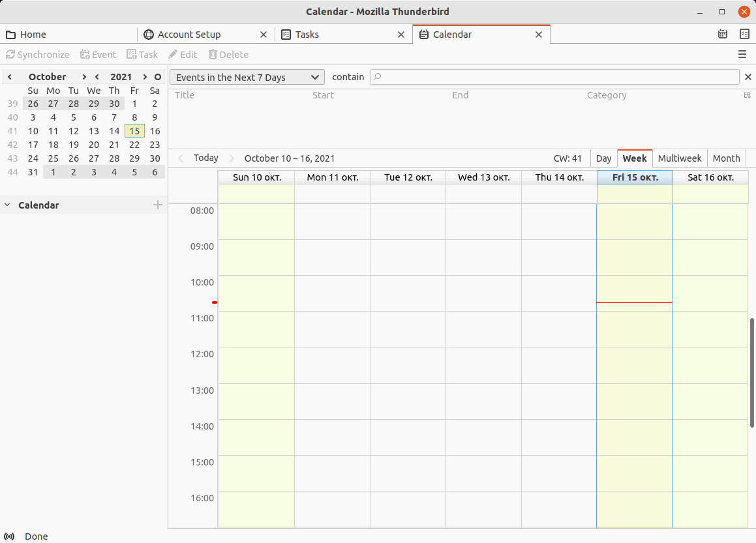756x543 pixels.
Task: Go to next month in mini calendar
Action: (x=84, y=77)
